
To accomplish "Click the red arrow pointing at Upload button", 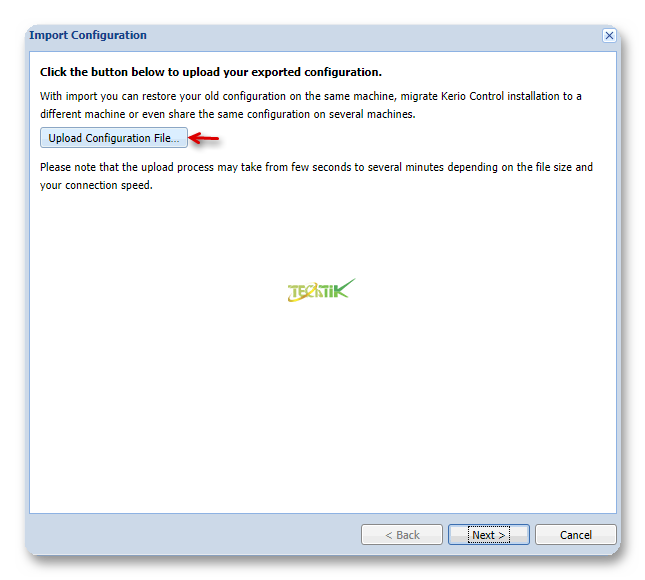I will pos(204,138).
